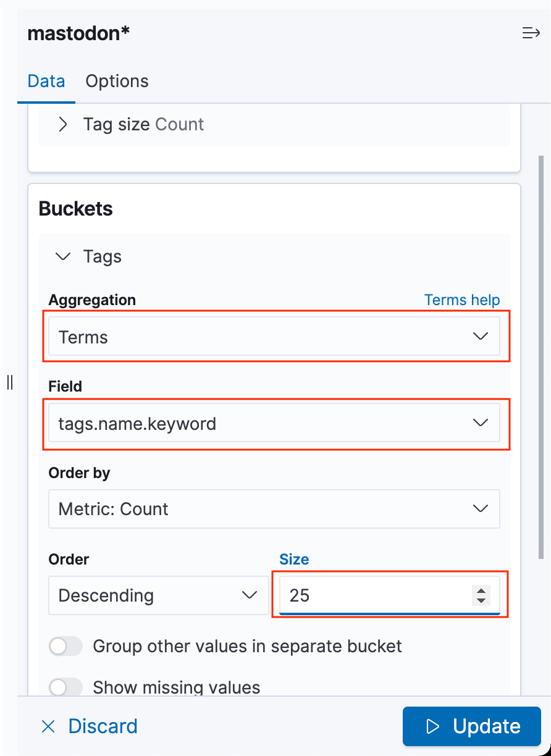Discard the pending visualization changes
This screenshot has height=756, width=551.
pyautogui.click(x=103, y=726)
